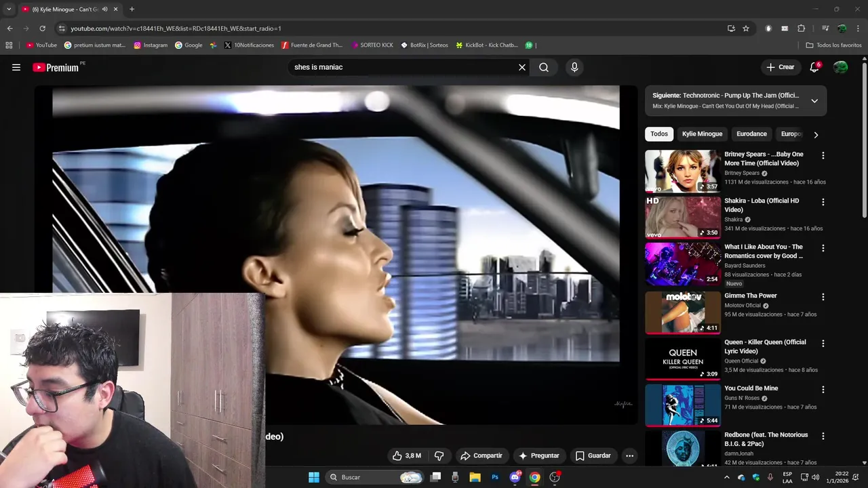Open the Windows Start menu
Viewport: 868px width, 488px height.
click(314, 477)
